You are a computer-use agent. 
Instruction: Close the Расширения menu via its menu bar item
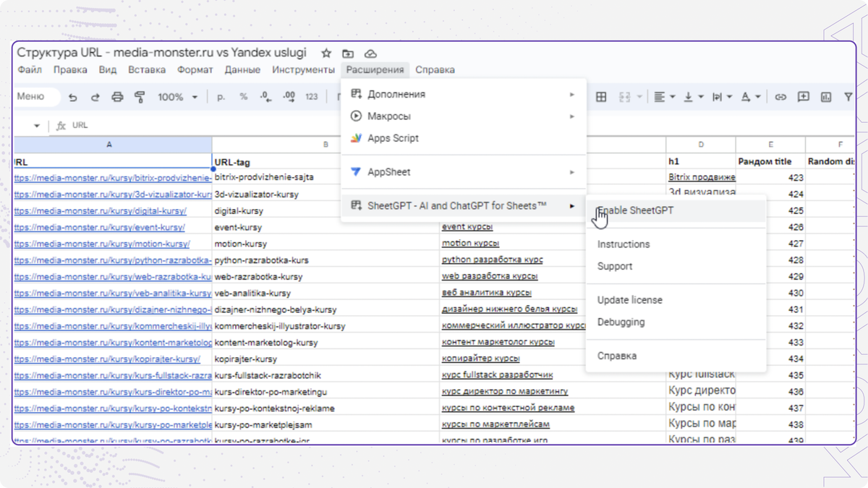click(x=375, y=70)
